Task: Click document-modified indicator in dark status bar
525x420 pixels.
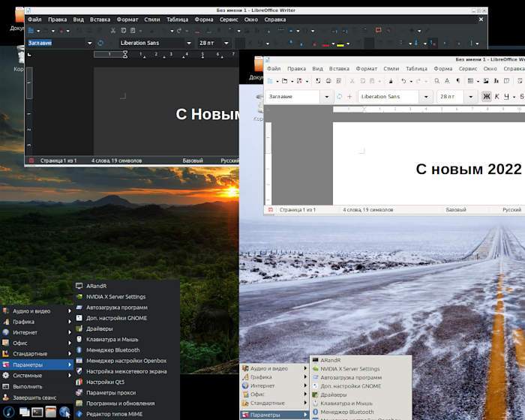Action: (31, 160)
